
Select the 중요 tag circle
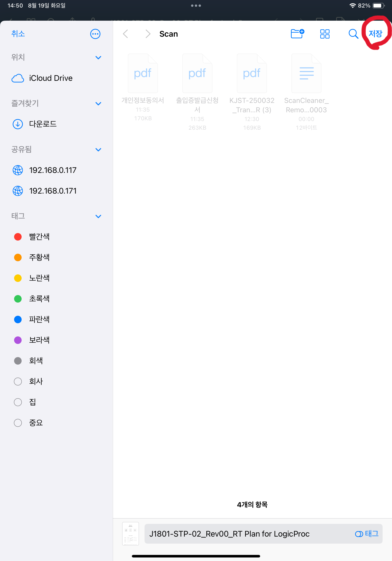point(18,423)
